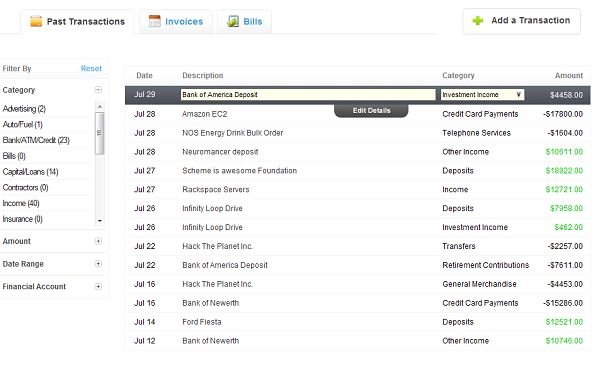Select the Amazon EC2 transaction
The height and width of the screenshot is (377, 604).
[x=357, y=114]
